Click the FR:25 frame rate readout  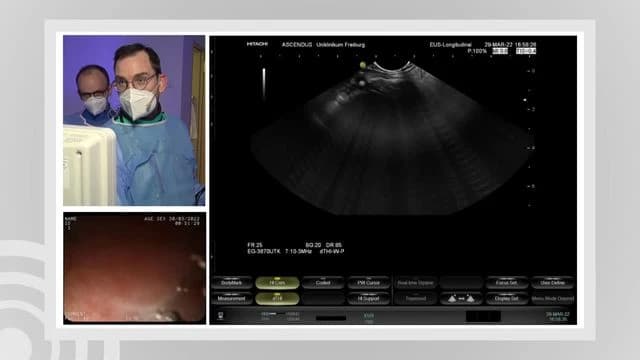click(255, 245)
